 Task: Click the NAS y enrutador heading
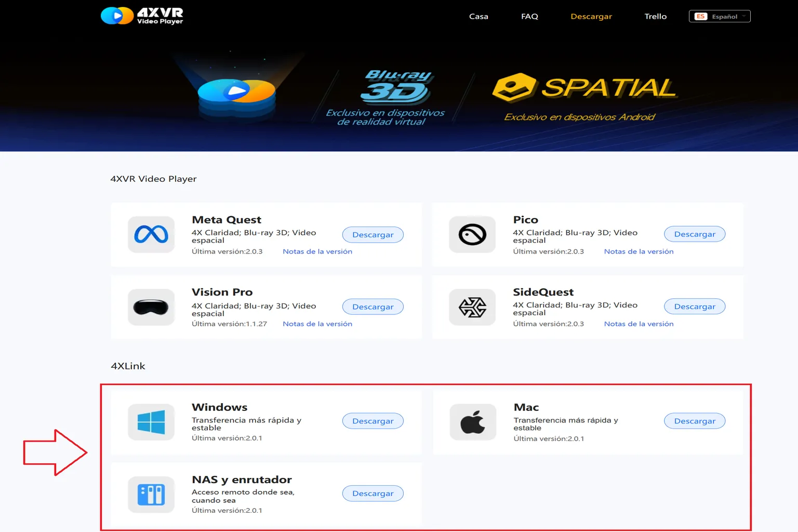coord(242,480)
